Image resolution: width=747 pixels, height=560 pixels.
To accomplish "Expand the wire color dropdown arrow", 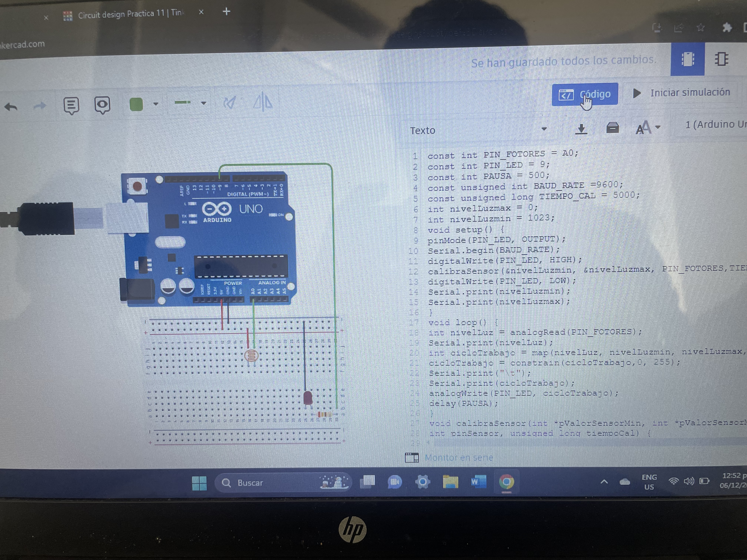I will point(156,104).
